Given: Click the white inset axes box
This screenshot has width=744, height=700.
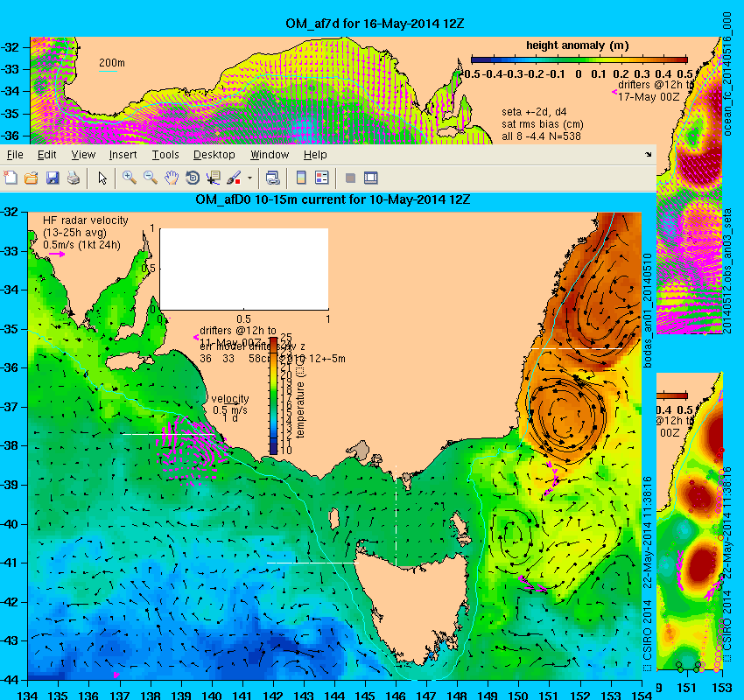Looking at the screenshot, I should [x=244, y=269].
